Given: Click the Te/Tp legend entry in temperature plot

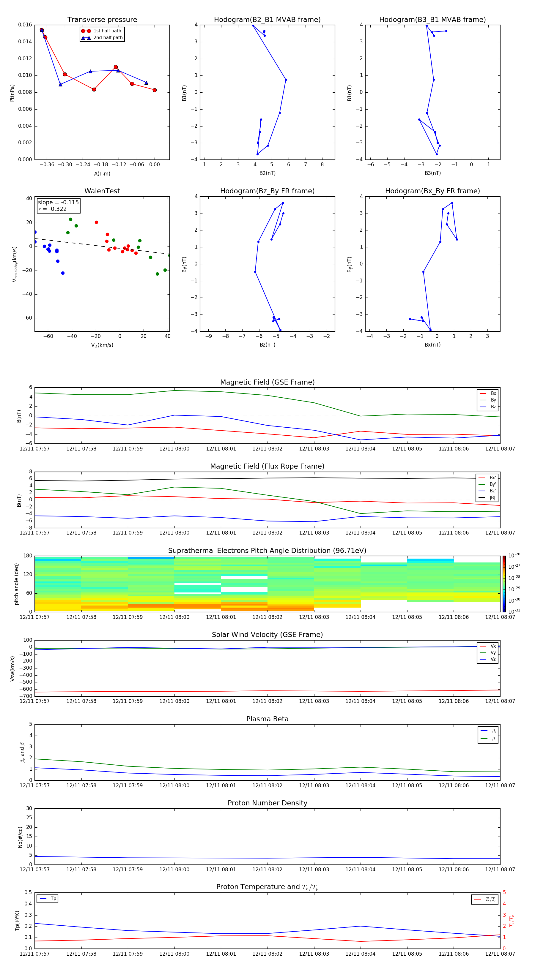Looking at the screenshot, I should point(485,899).
